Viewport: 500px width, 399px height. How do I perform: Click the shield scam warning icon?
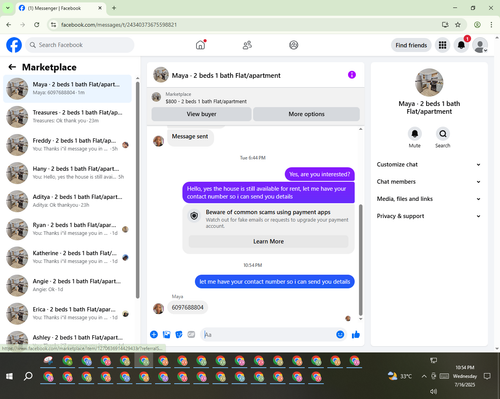coord(194,216)
